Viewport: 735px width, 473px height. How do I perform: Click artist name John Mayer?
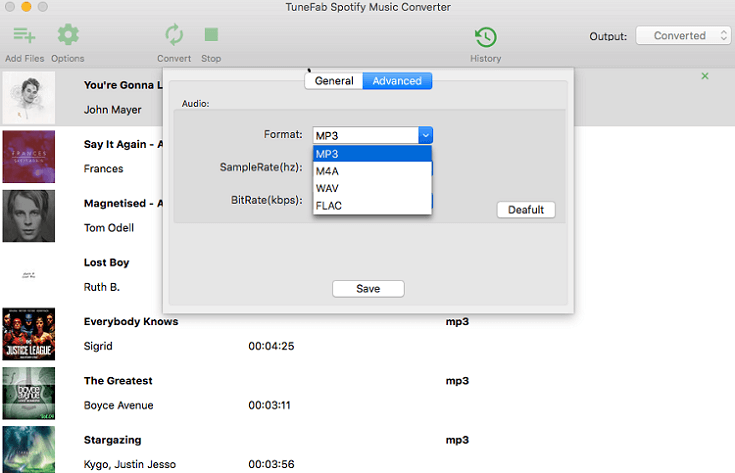[112, 110]
